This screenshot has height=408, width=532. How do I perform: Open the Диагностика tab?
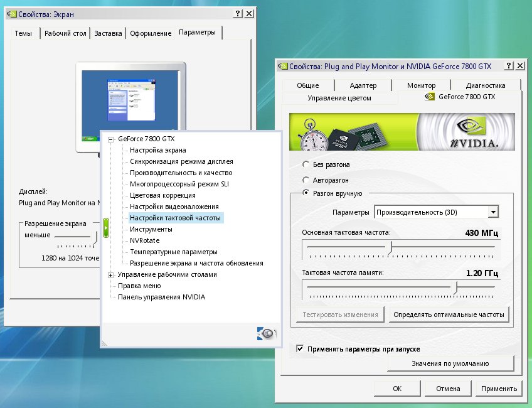point(486,85)
